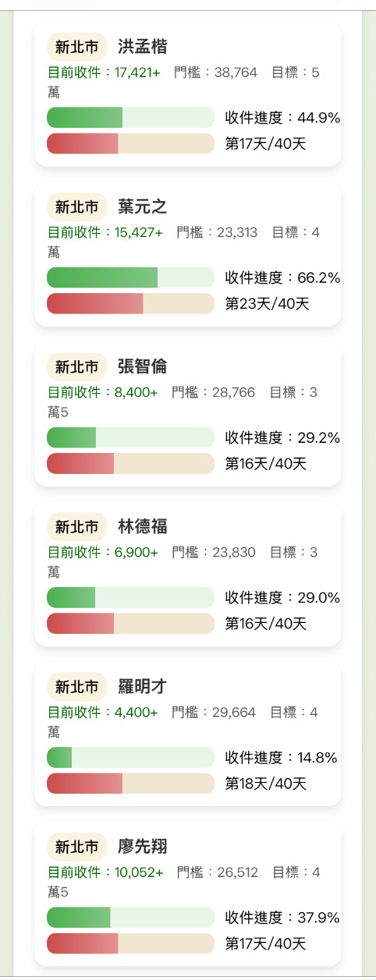This screenshot has height=980, width=376.
Task: Click 洪孟楷's red 第17天 day bar
Action: click(x=130, y=143)
